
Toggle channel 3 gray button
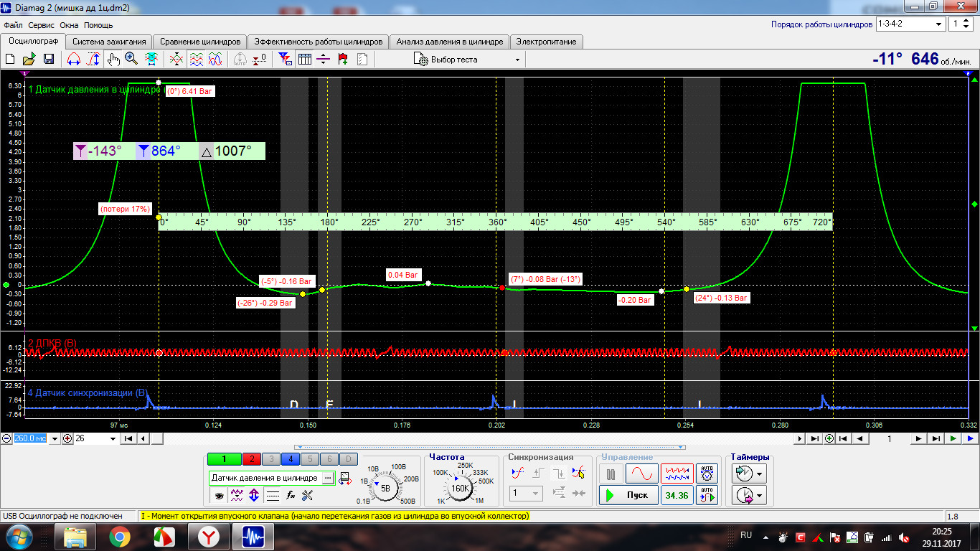coord(270,459)
